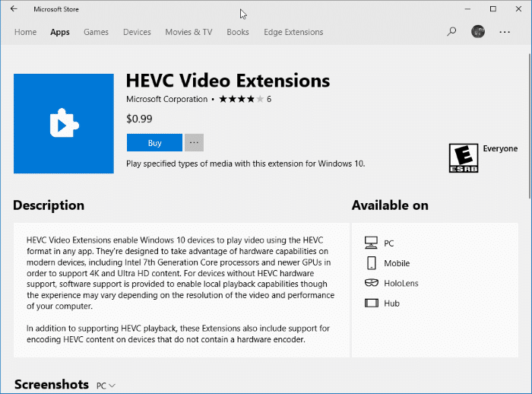Open the Edge Extensions tab
The width and height of the screenshot is (532, 394).
(293, 32)
